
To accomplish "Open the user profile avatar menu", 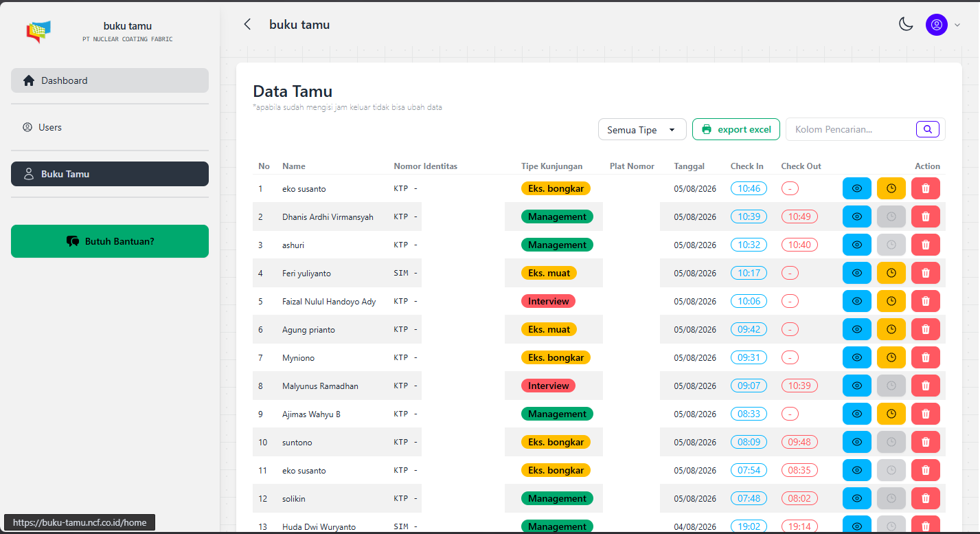I will pos(937,25).
